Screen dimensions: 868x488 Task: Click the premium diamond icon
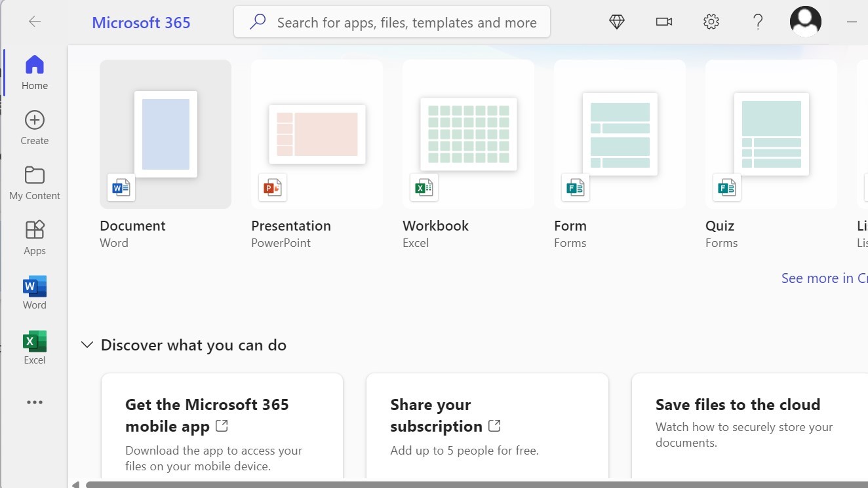617,22
